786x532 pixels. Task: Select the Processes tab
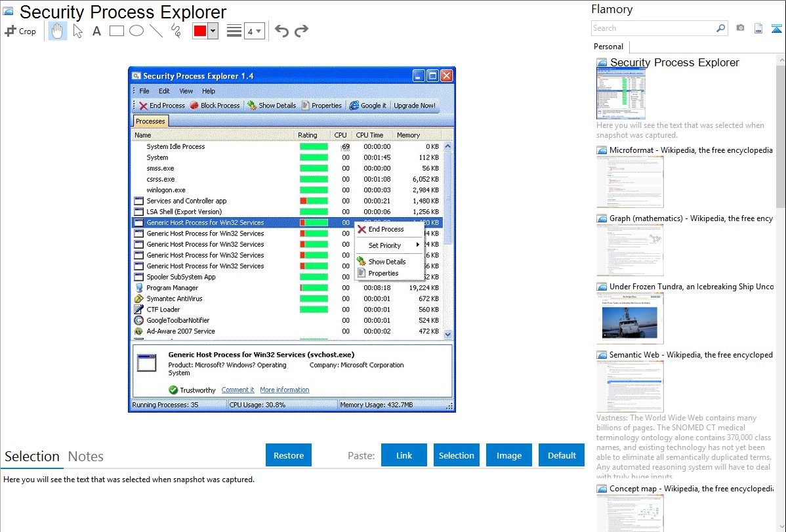click(150, 121)
